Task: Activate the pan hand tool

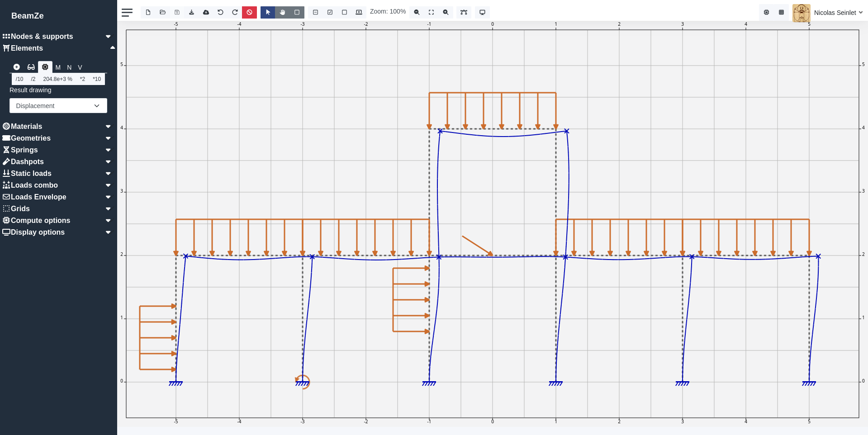Action: coord(282,12)
